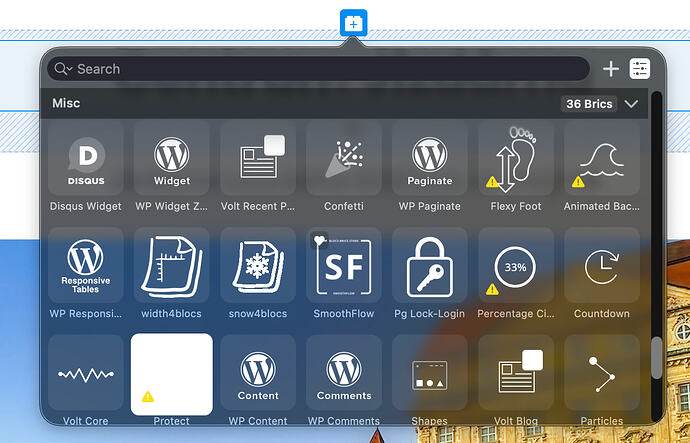Choose the Percentage Circle bric

pyautogui.click(x=516, y=265)
